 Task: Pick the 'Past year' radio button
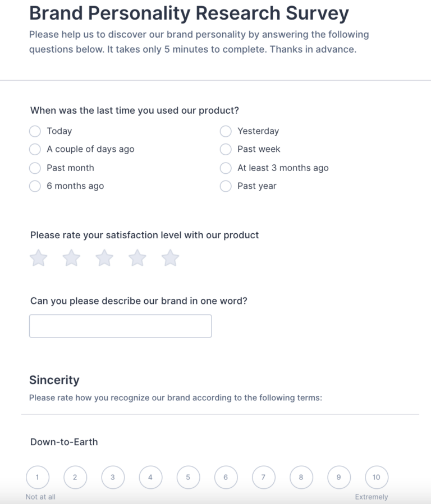coord(226,186)
